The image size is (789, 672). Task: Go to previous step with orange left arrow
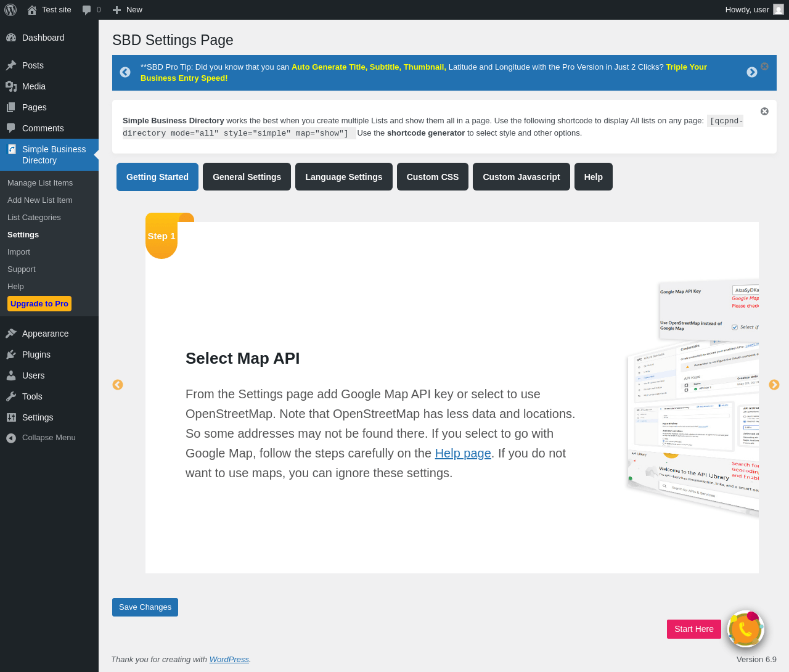point(118,385)
